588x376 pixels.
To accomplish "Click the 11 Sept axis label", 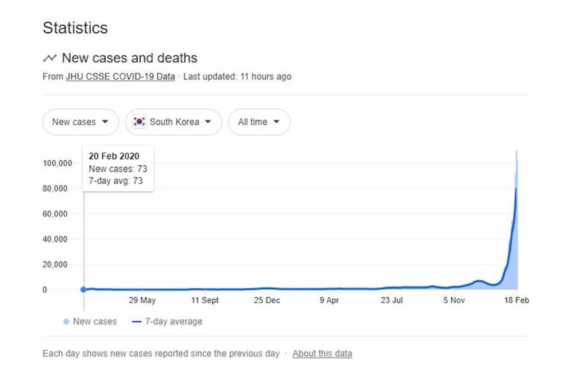I will click(205, 300).
